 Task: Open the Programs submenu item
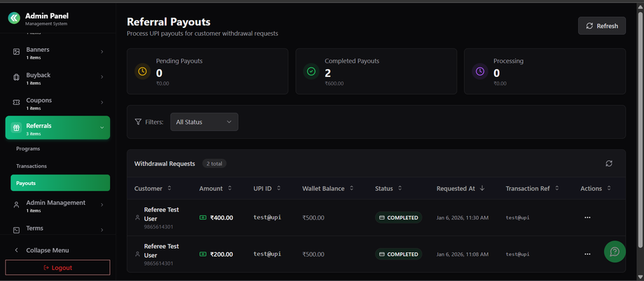(28, 149)
